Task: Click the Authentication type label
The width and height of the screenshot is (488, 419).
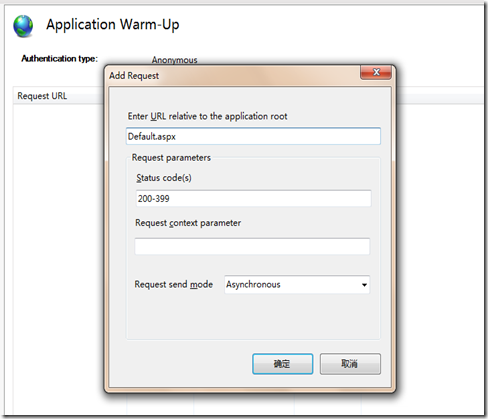Action: [x=59, y=59]
